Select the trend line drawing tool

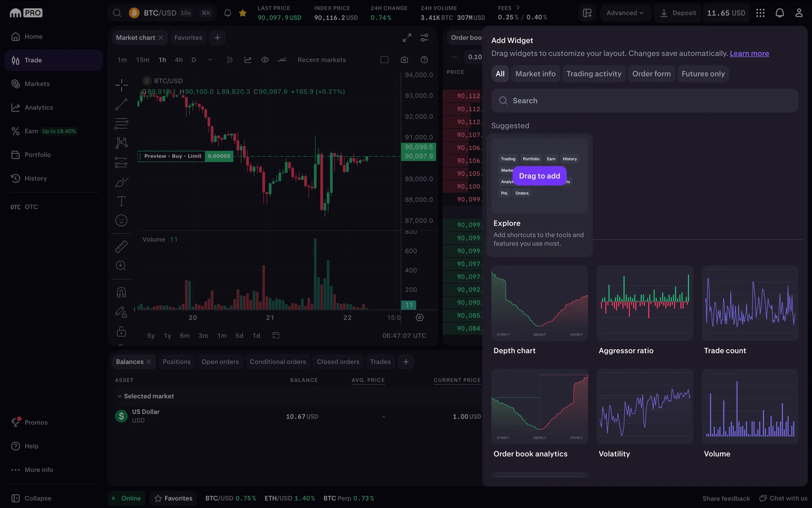click(121, 104)
